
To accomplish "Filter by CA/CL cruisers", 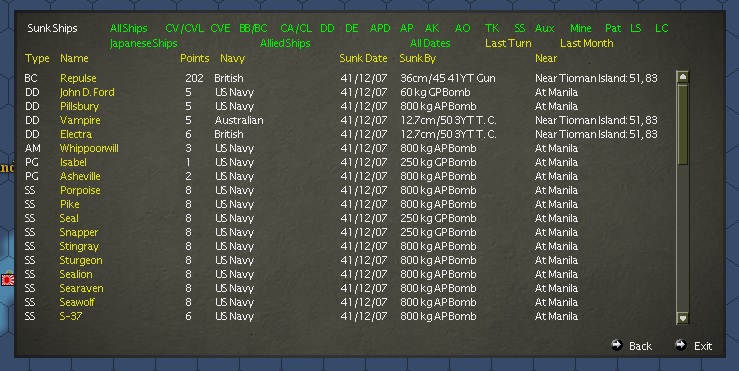I will (296, 28).
